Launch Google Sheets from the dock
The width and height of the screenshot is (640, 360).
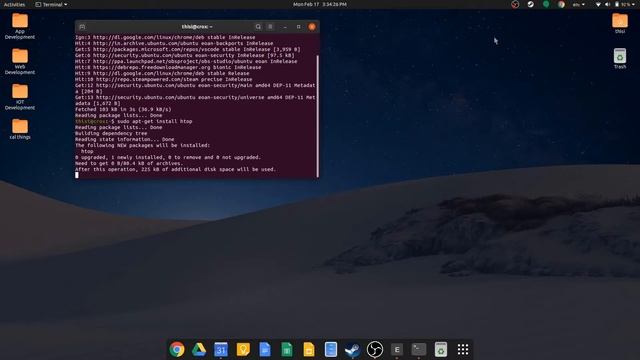click(x=287, y=349)
